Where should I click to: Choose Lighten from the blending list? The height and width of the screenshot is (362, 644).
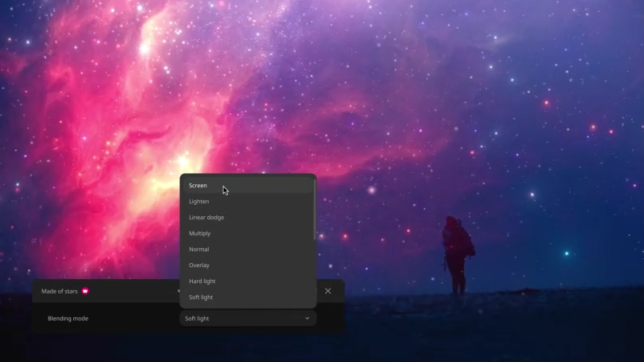247,202
